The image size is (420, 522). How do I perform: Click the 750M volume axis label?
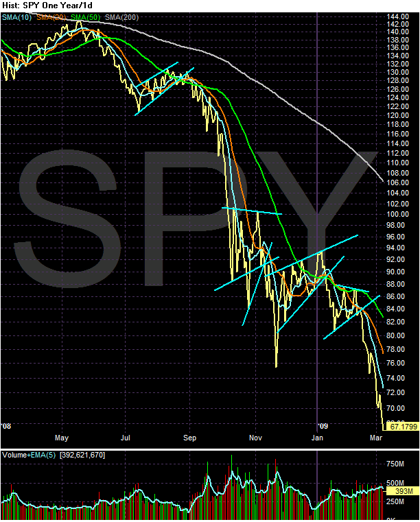(x=395, y=464)
